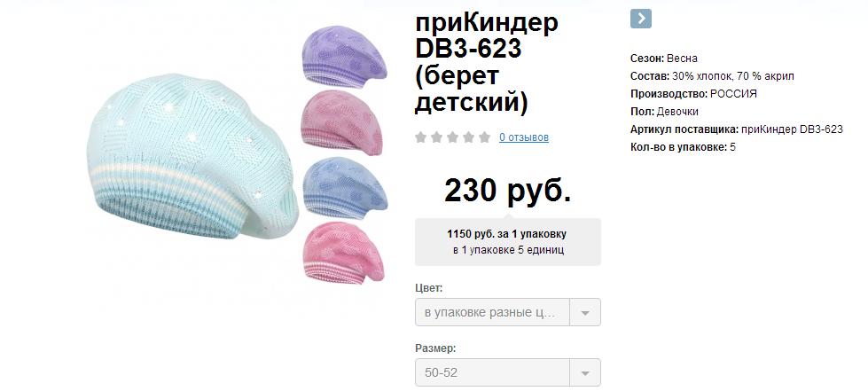View the purple beret thumbnail
This screenshot has width=868, height=391.
344,57
